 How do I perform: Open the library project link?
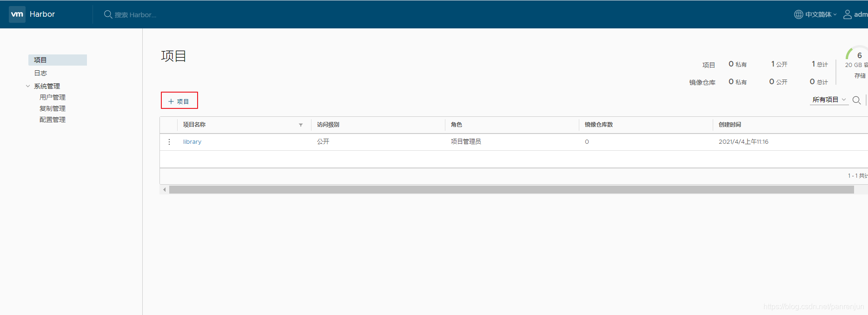(x=192, y=142)
